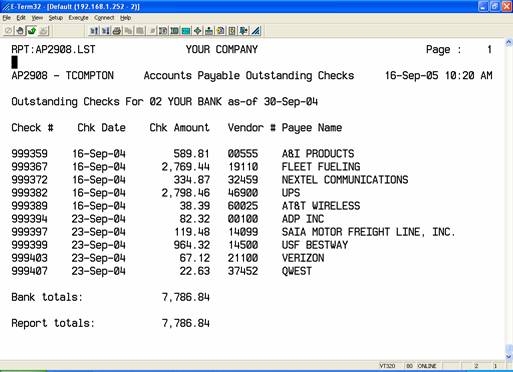513x372 pixels.
Task: Click check number 999389
Action: pos(29,206)
